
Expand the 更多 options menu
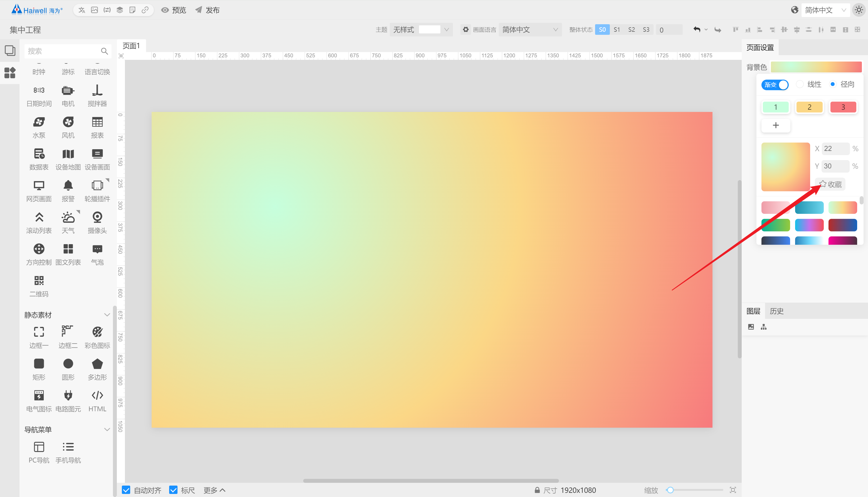click(x=214, y=490)
